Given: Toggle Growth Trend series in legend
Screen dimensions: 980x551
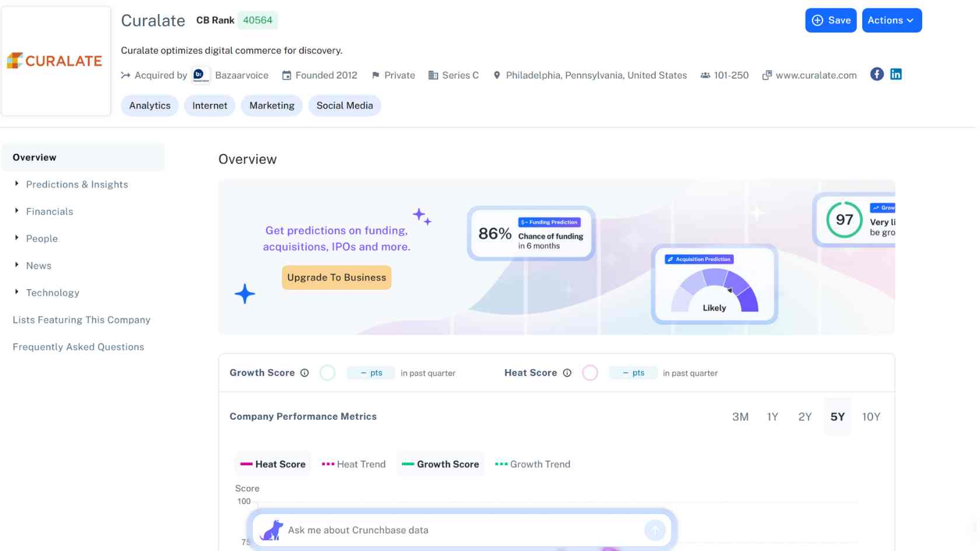Looking at the screenshot, I should (533, 464).
